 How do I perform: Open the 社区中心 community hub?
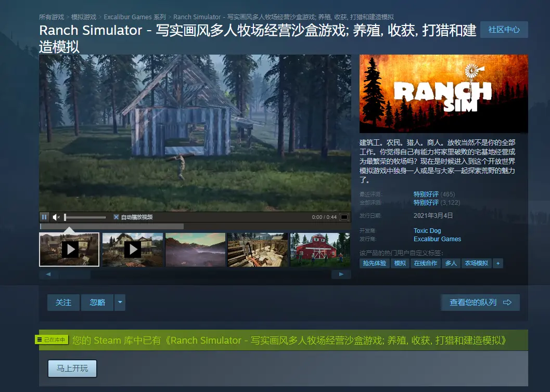(504, 30)
